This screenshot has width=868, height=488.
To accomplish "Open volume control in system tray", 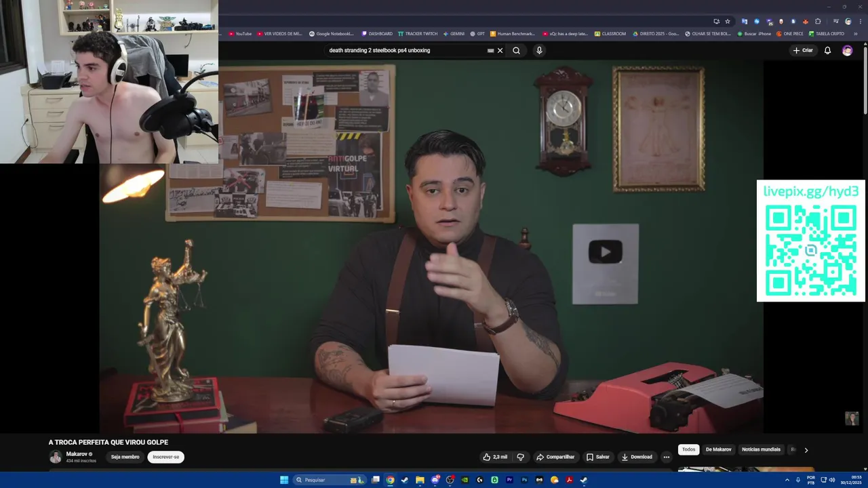I will (x=832, y=480).
